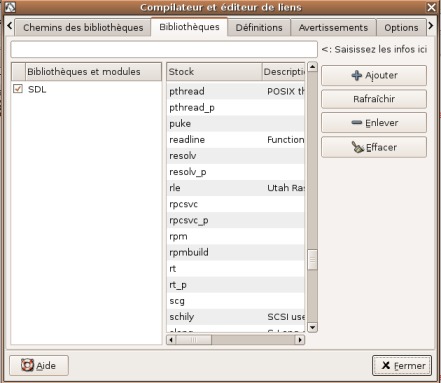This screenshot has height=383, width=441.
Task: Close the window with title bar X
Action: point(432,7)
